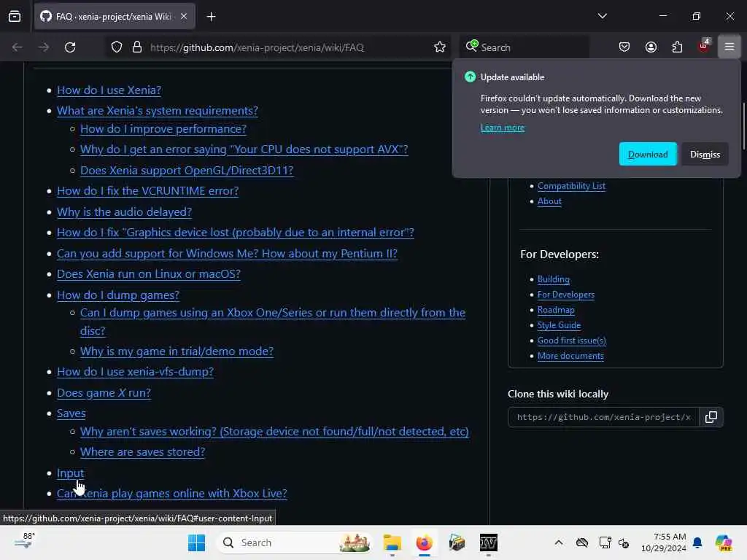Open Graphics device lost fix link
The height and width of the screenshot is (560, 747).
(x=236, y=232)
